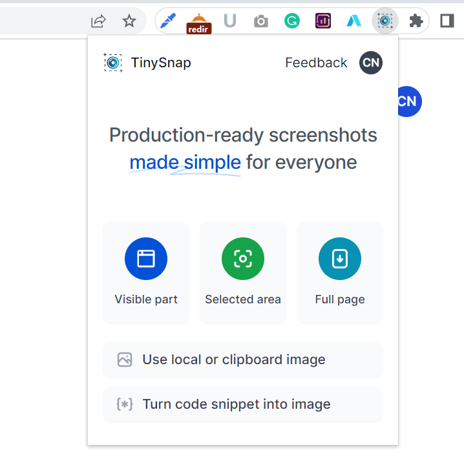Click the Share this page icon
The width and height of the screenshot is (464, 476).
[x=98, y=21]
